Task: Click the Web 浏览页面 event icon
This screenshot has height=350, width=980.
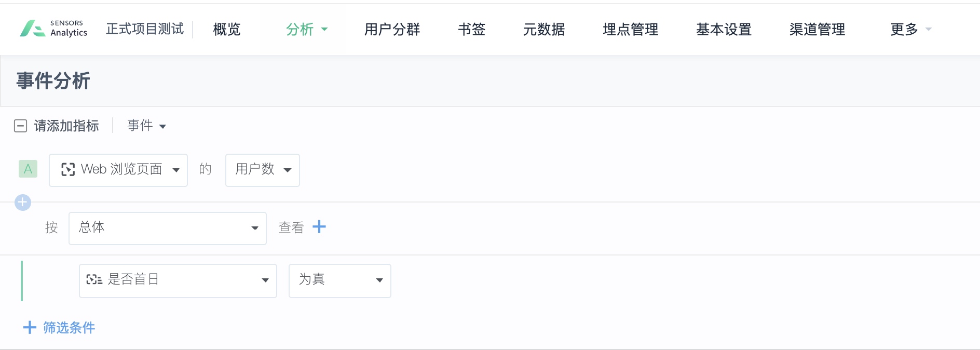Action: 68,169
